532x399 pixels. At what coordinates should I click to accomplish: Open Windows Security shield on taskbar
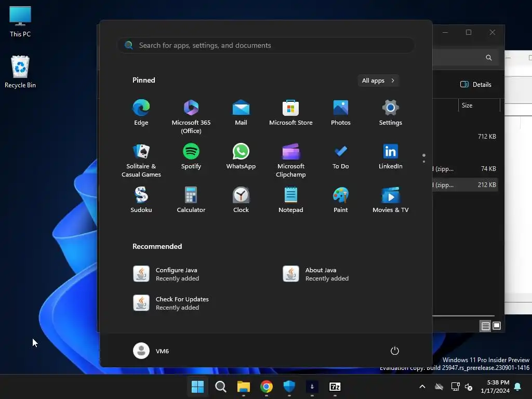point(289,387)
